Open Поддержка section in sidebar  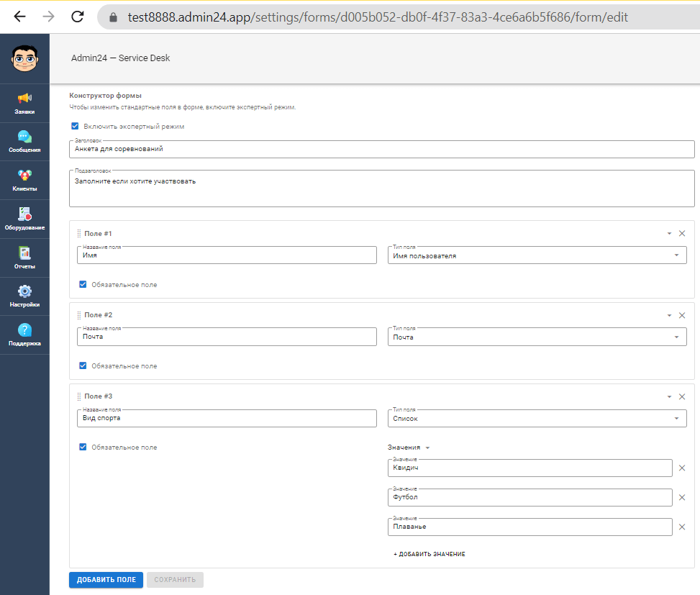pos(24,335)
